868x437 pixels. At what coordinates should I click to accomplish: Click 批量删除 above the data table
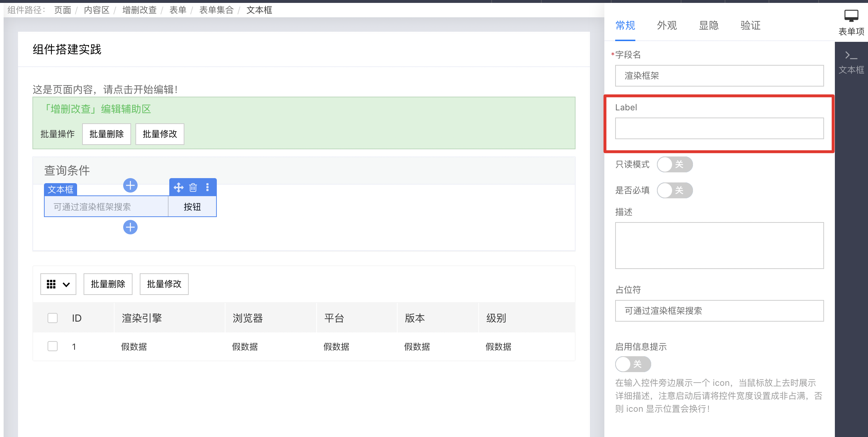pos(108,284)
